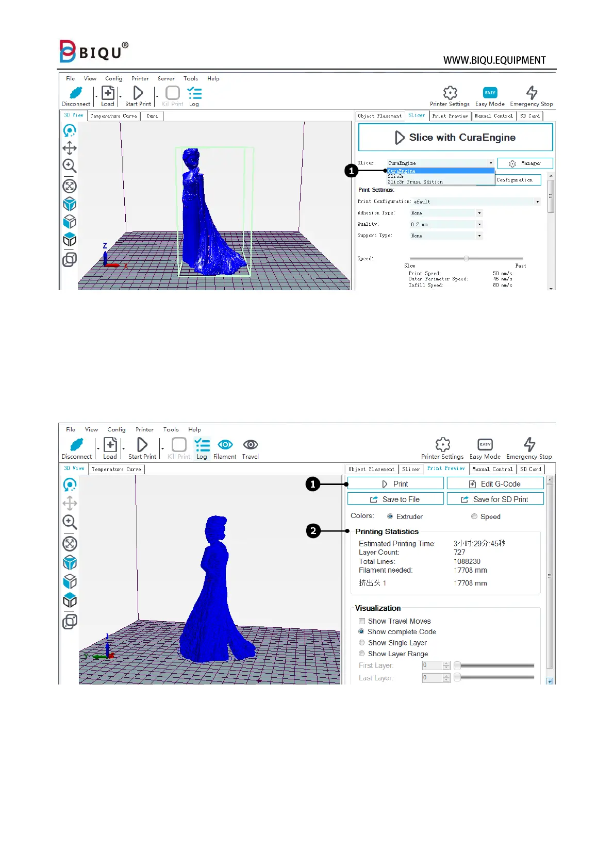The height and width of the screenshot is (868, 614).
Task: Open Temperature Curve tab in Print Preview window
Action: 117,470
